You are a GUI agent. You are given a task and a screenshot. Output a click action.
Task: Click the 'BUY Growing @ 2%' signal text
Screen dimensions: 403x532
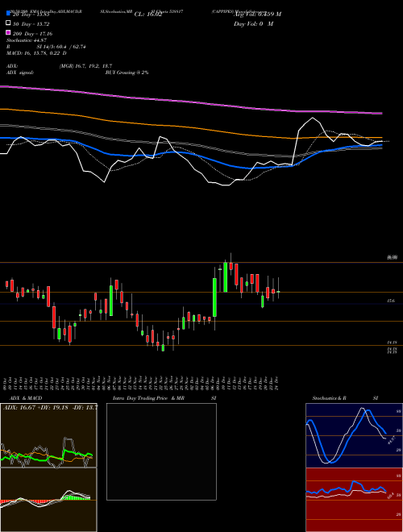pos(127,73)
